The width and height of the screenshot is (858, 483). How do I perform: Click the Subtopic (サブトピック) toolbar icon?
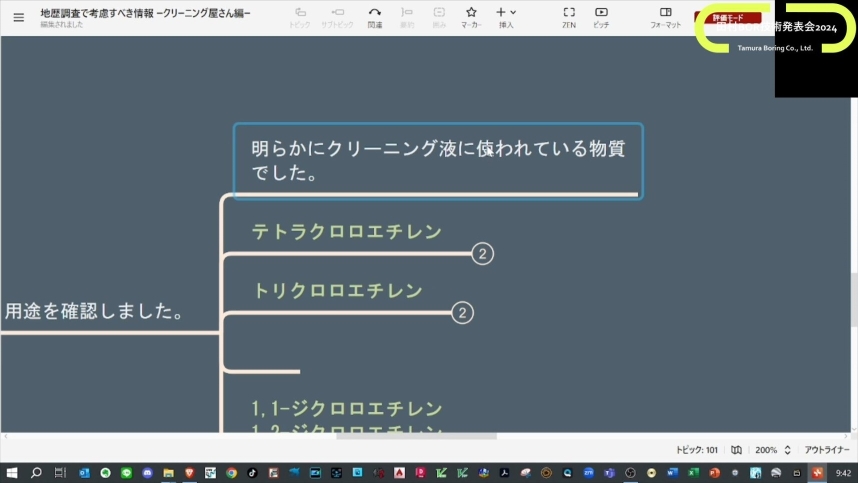point(338,17)
